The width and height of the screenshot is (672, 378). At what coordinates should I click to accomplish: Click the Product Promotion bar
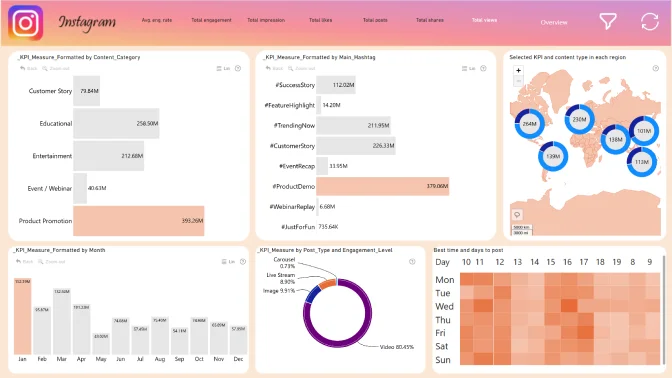coord(139,221)
